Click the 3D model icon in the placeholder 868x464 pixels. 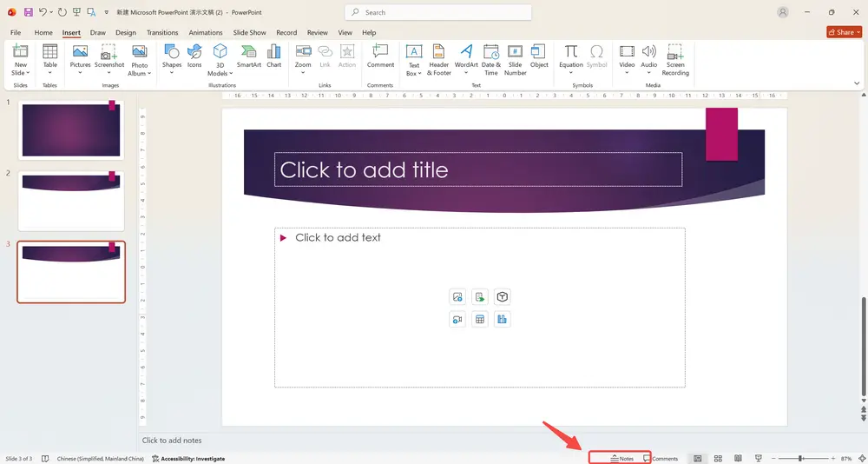[x=502, y=297]
